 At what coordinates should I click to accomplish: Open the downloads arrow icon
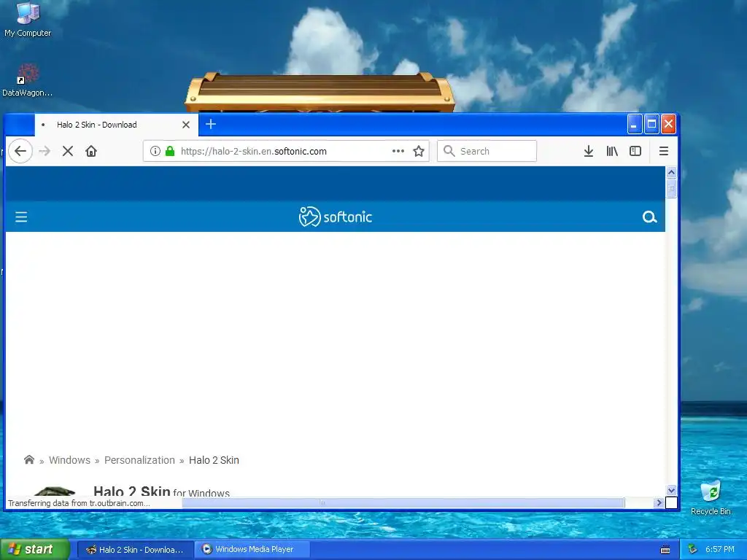click(x=589, y=151)
